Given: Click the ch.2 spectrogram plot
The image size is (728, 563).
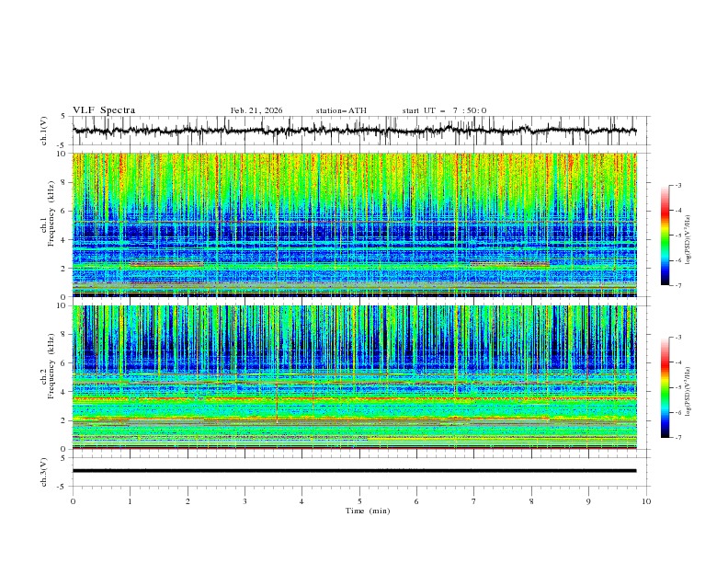Looking at the screenshot, I should (355, 377).
